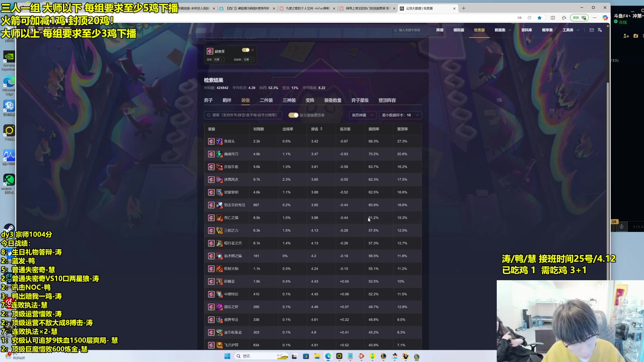The height and width of the screenshot is (362, 644).
Task: Switch to the 三神装 tab
Action: [x=289, y=101]
